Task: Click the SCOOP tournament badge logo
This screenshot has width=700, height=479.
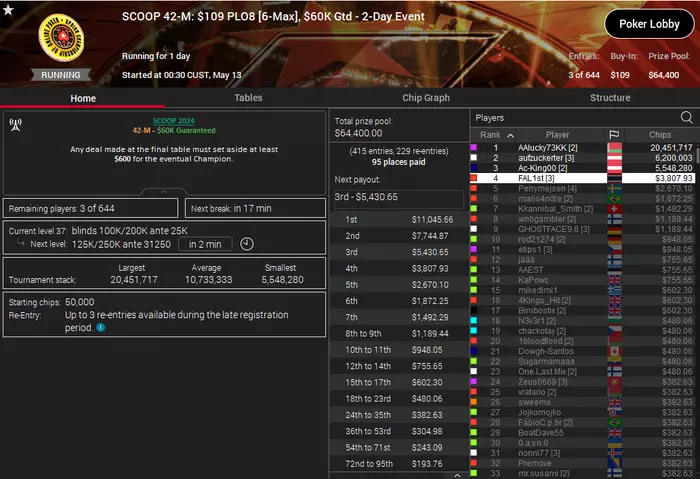Action: [x=61, y=37]
